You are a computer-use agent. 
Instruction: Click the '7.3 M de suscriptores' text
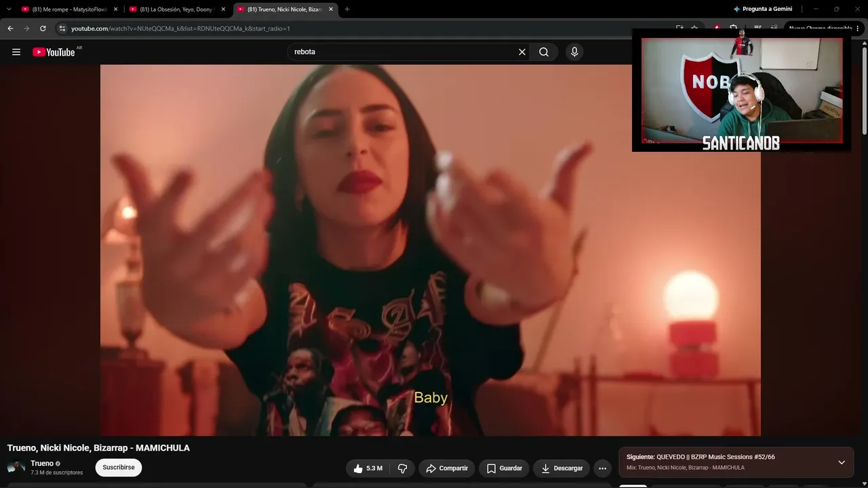coord(57,472)
